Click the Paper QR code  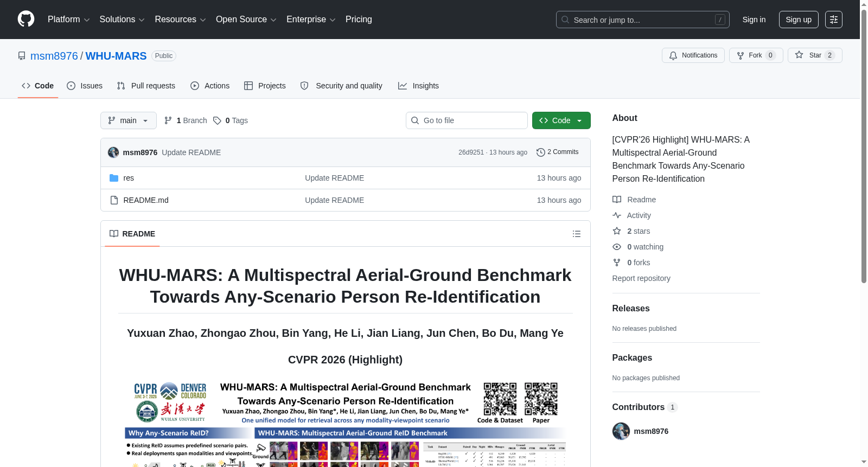(541, 399)
